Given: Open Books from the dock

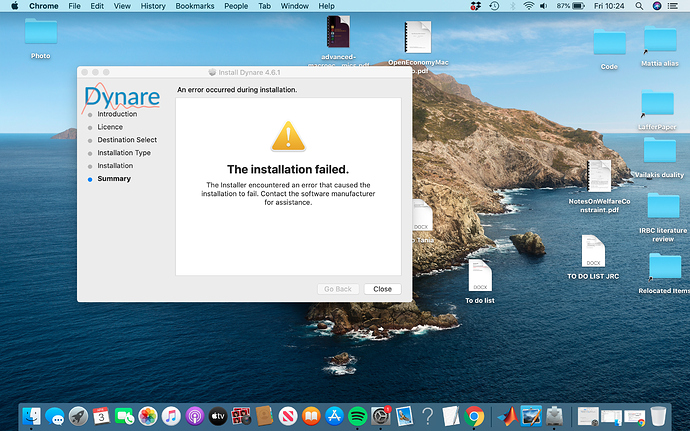Looking at the screenshot, I should tap(311, 416).
